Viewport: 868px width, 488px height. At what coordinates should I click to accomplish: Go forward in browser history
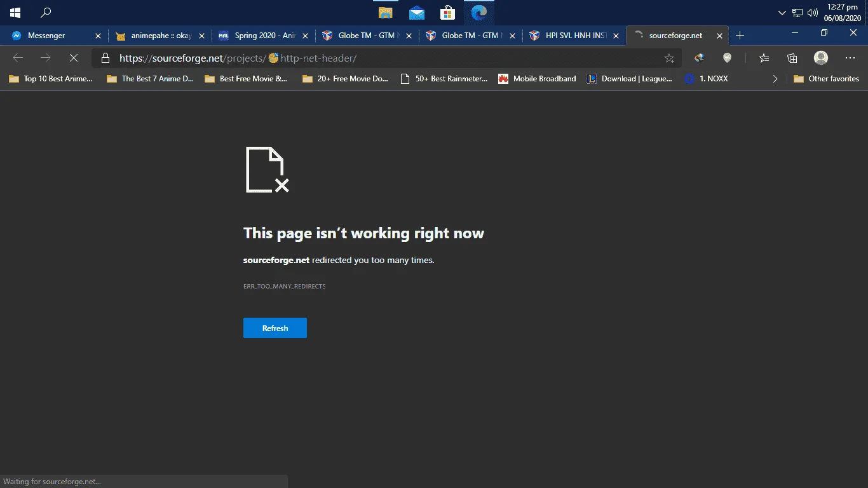(x=46, y=58)
